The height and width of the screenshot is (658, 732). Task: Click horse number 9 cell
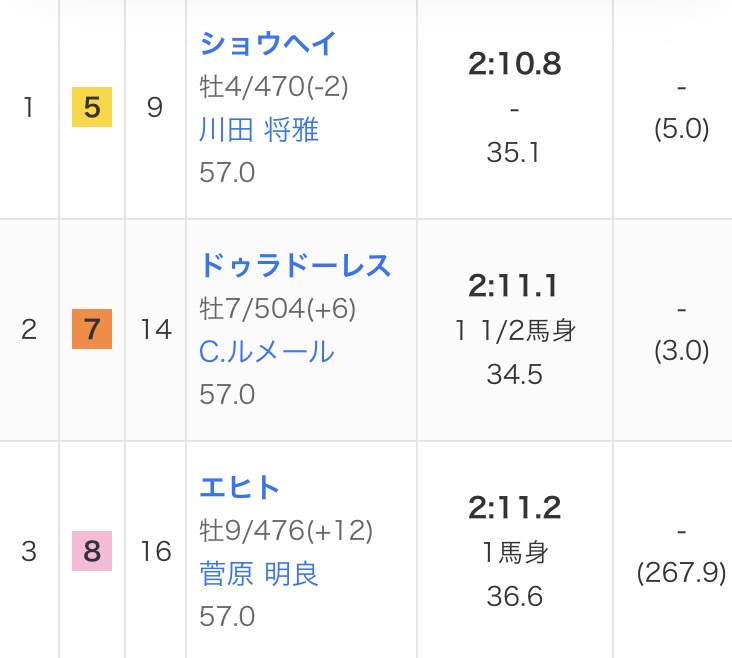155,108
